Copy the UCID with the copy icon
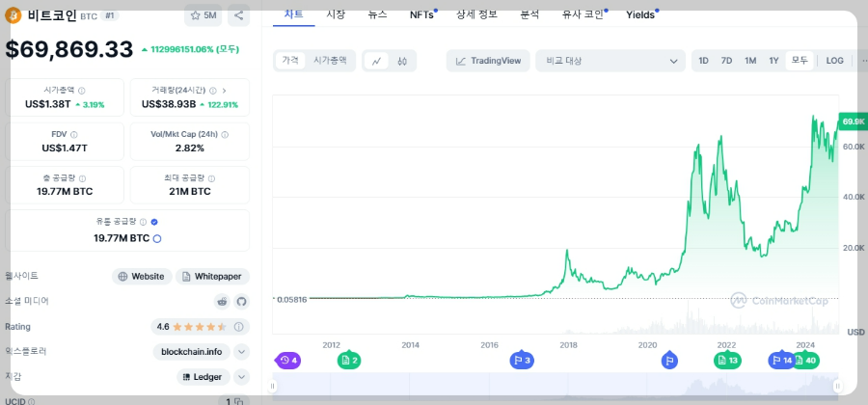Viewport: 868px width, 405px height. point(238,402)
